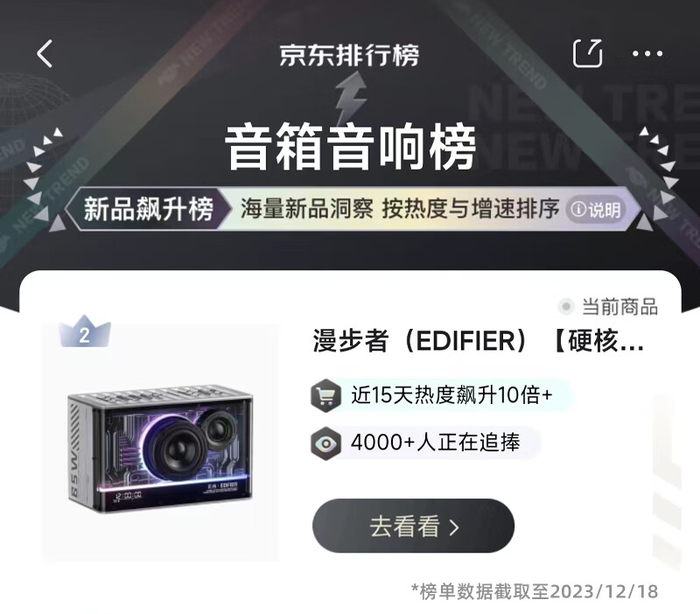The image size is (700, 614).
Task: Tap the eye hexagon icon
Action: (x=325, y=443)
